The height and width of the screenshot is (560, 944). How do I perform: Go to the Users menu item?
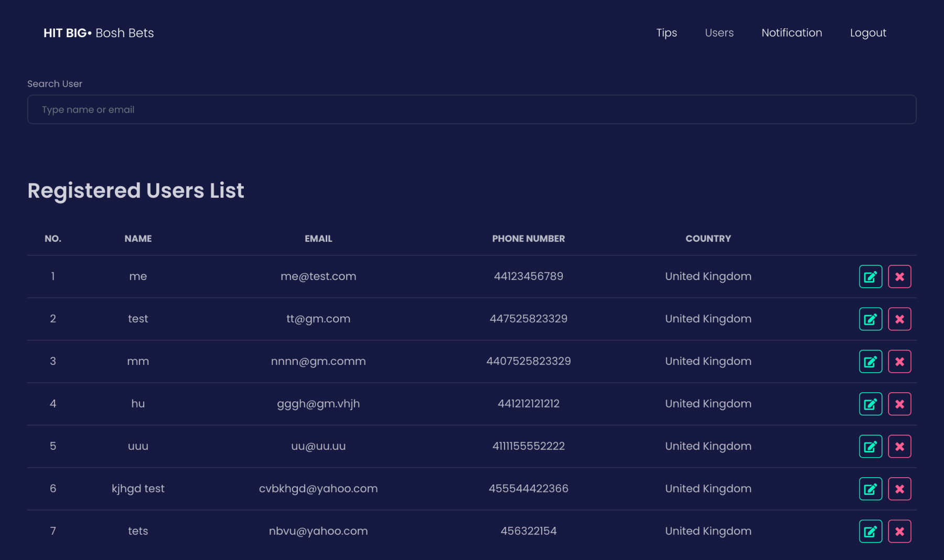point(719,33)
